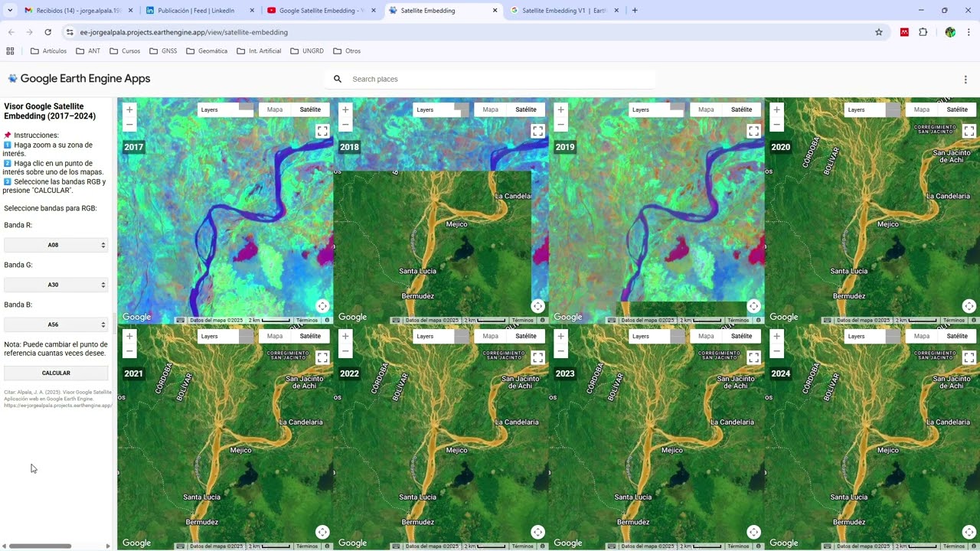Viewport: 980px width, 551px height.
Task: Click the 2022 map camera controls icon
Action: [x=538, y=532]
